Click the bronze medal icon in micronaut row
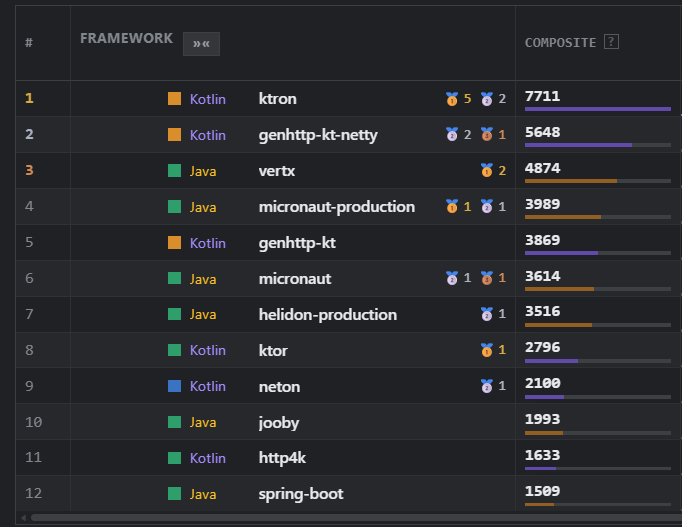Screen dimensions: 682x527 (487, 278)
